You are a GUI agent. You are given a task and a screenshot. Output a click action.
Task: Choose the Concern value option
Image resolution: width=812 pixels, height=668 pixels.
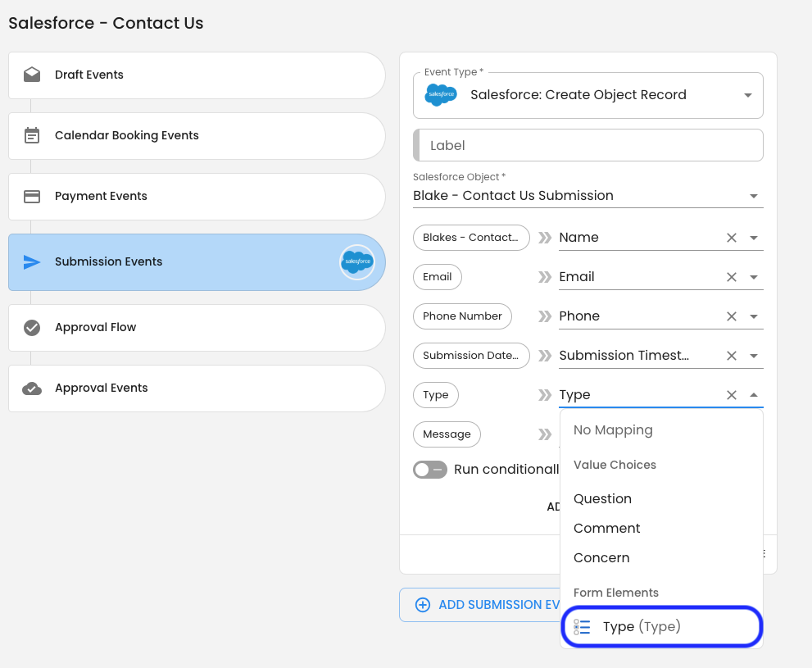tap(661, 557)
